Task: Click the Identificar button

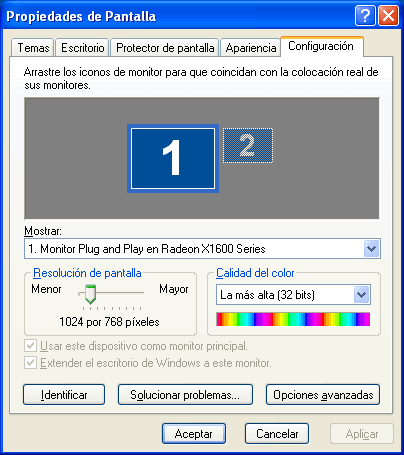Action: [x=64, y=395]
